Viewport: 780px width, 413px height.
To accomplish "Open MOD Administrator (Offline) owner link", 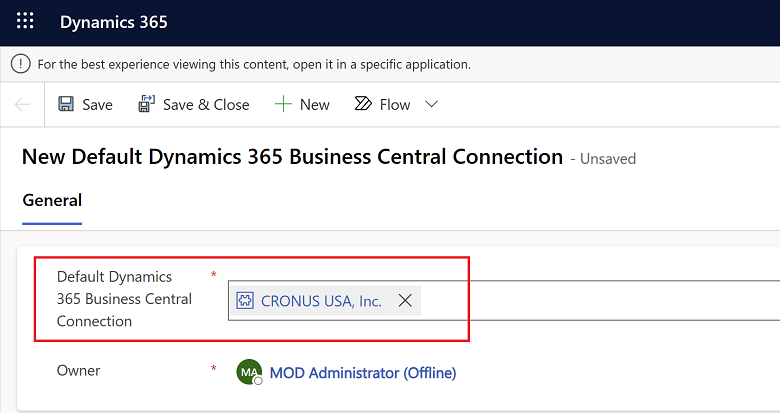I will [x=363, y=373].
